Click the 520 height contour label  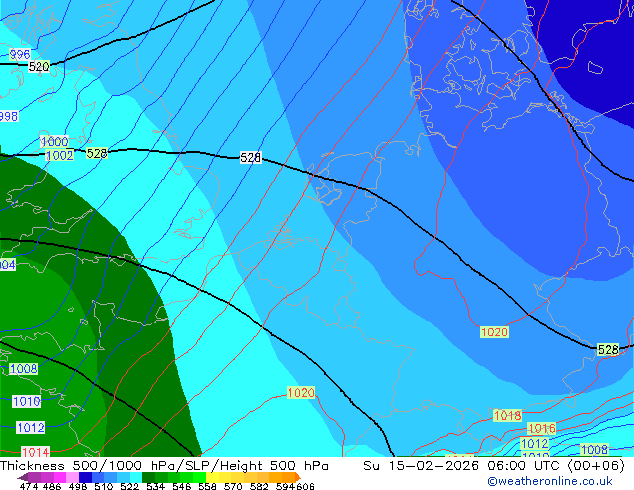39,66
